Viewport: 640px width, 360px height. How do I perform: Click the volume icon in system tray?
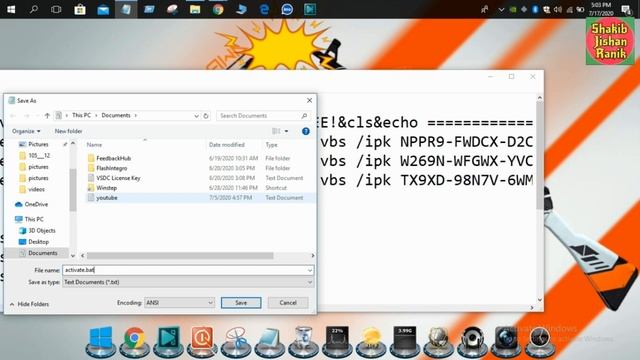pyautogui.click(x=558, y=9)
